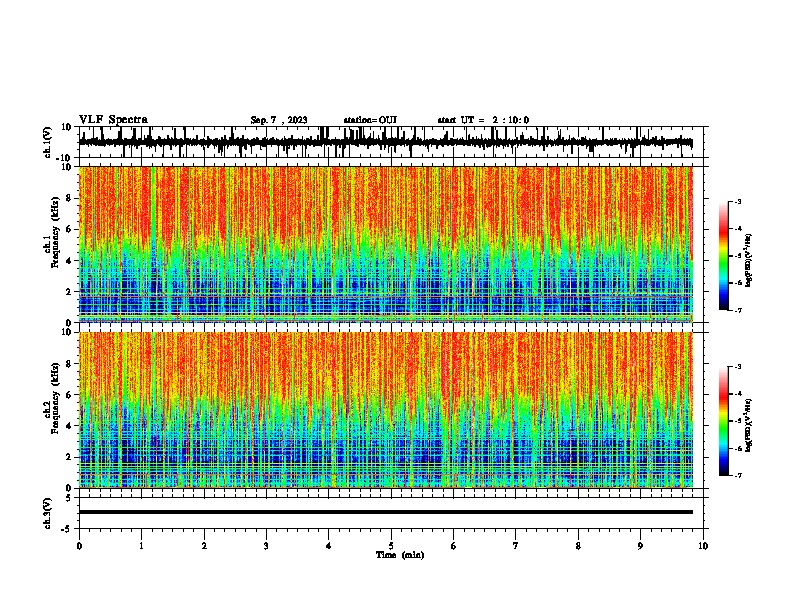Select the date text "Sep. 7, 2023"
Image resolution: width=792 pixels, height=612 pixels.
[x=279, y=120]
